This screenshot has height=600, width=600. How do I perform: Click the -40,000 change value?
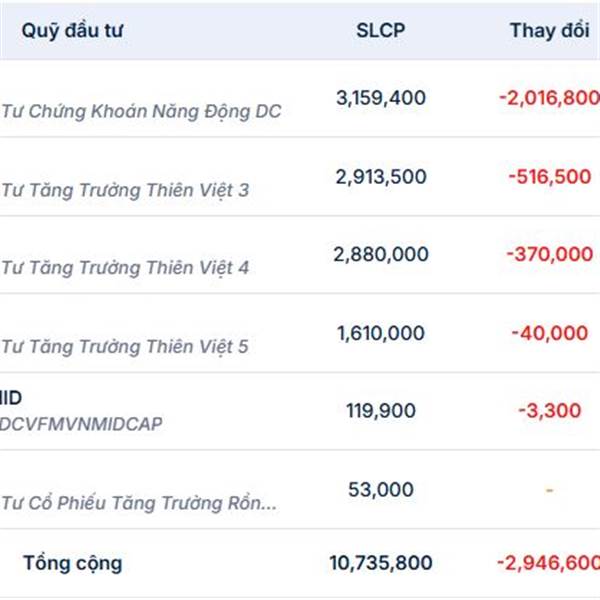click(x=551, y=333)
